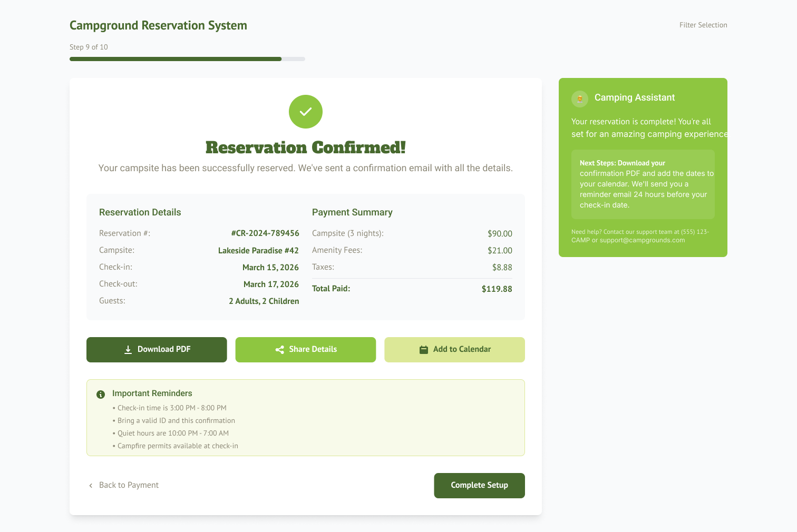Open Share Details
The image size is (797, 532).
pos(306,350)
